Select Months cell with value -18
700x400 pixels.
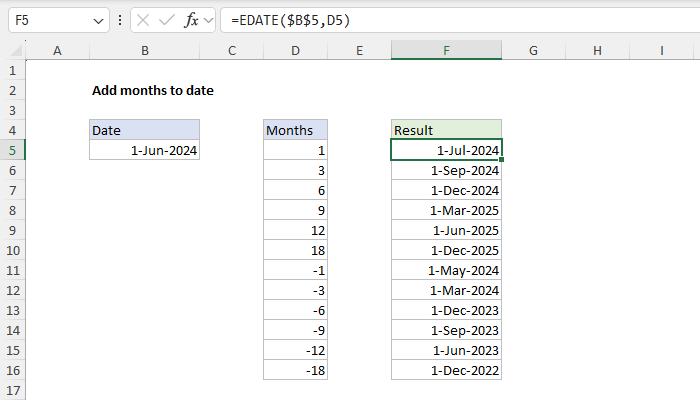(296, 370)
